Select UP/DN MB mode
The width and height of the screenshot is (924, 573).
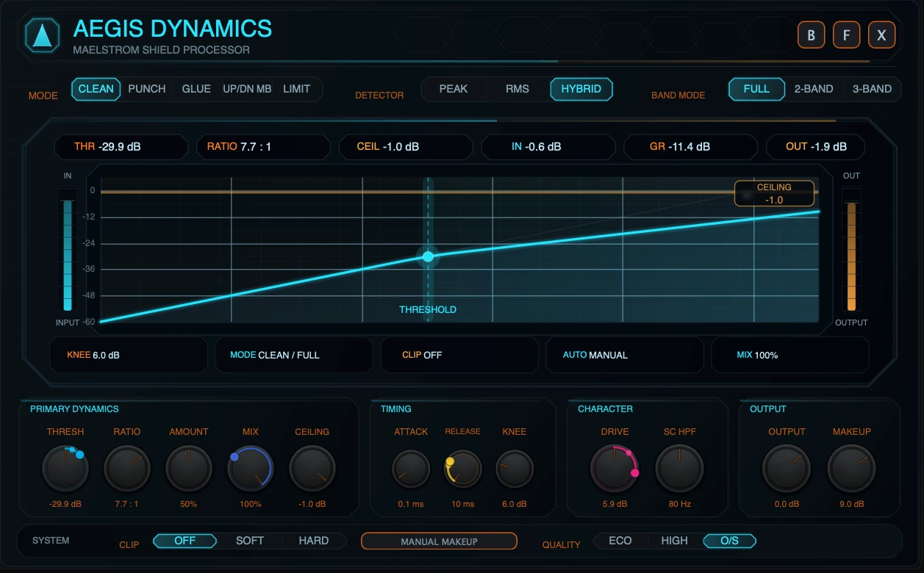point(248,89)
